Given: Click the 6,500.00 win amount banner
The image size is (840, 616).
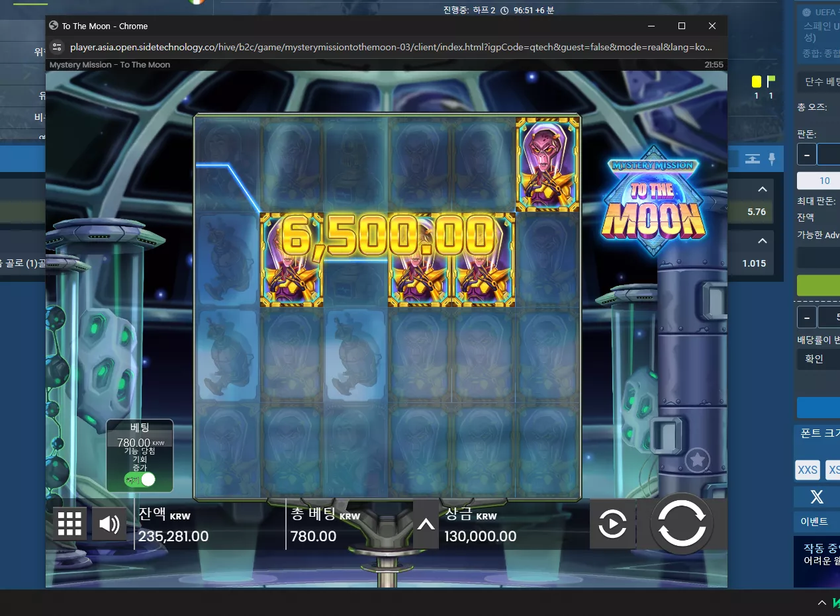Looking at the screenshot, I should [388, 236].
